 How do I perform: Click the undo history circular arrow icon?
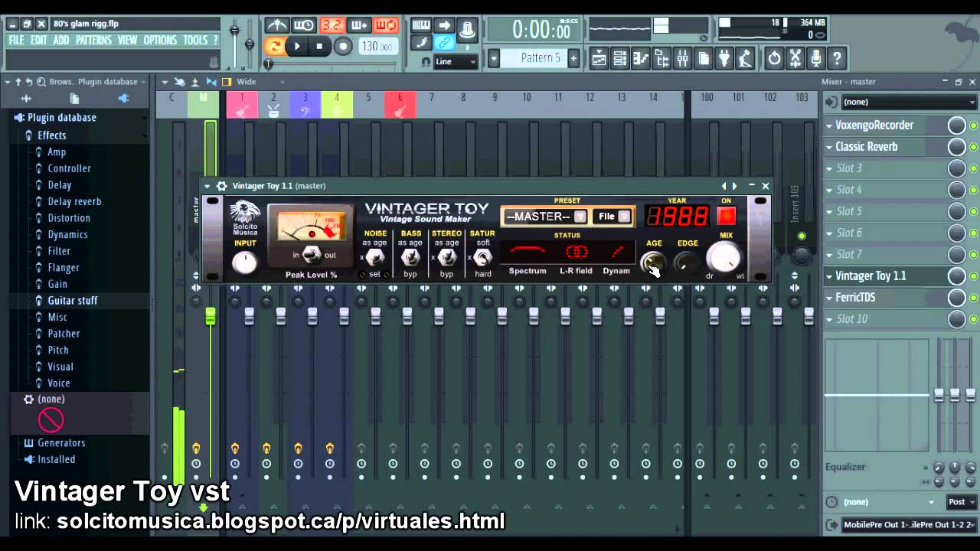[774, 58]
